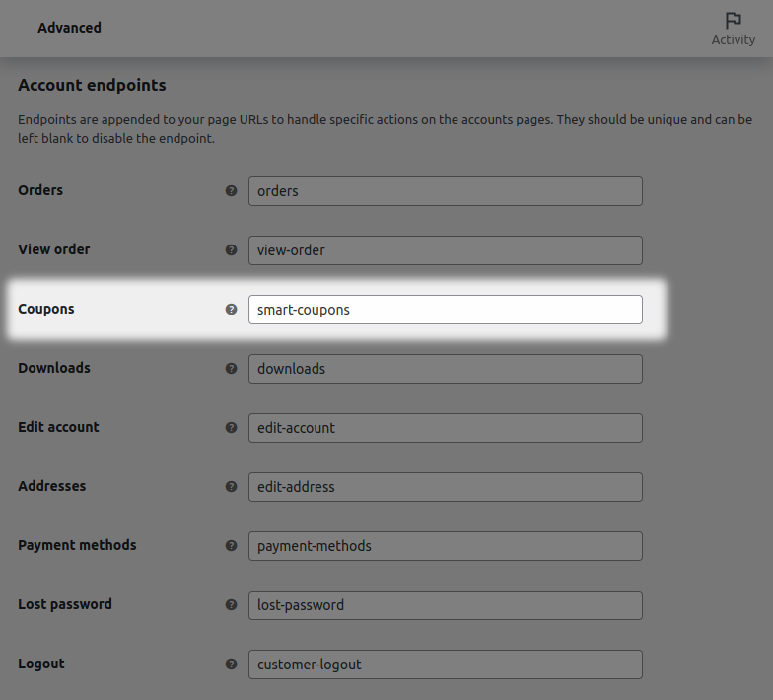Click the lost-password input field
This screenshot has width=773, height=700.
(x=446, y=605)
